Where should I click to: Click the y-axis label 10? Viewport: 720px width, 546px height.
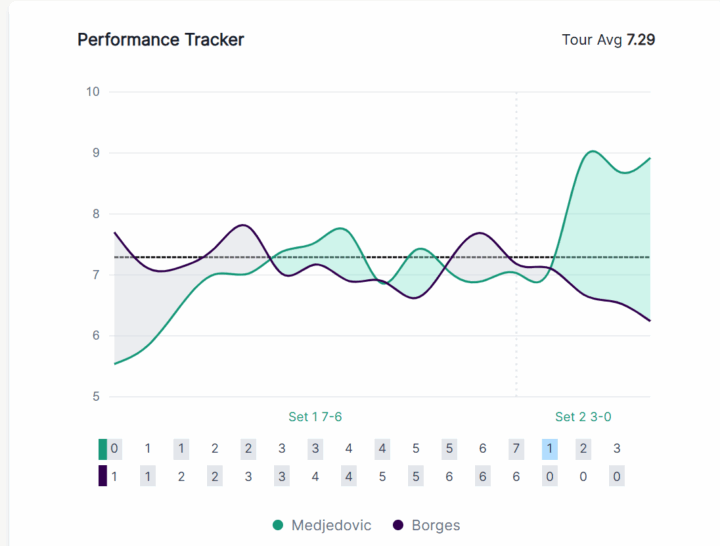pyautogui.click(x=93, y=92)
